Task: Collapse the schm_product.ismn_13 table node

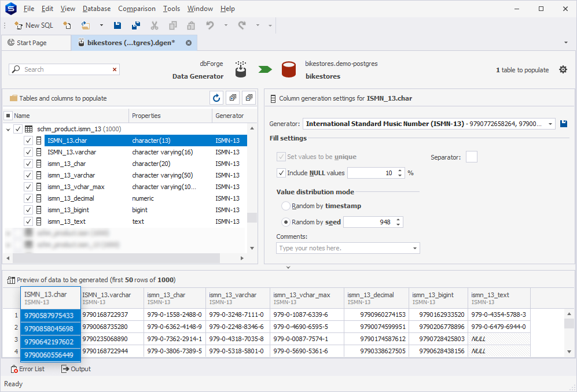Action: (8, 129)
